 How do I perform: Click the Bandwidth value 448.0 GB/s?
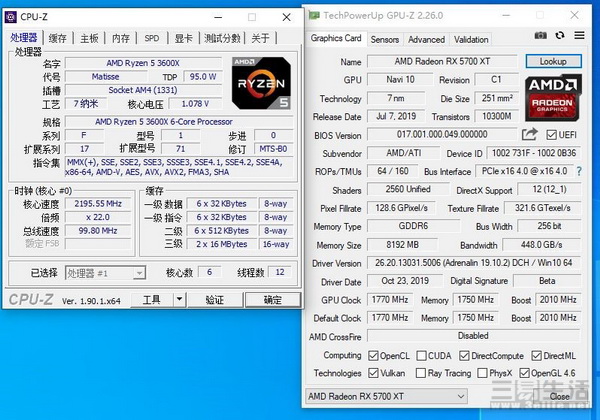coord(541,244)
